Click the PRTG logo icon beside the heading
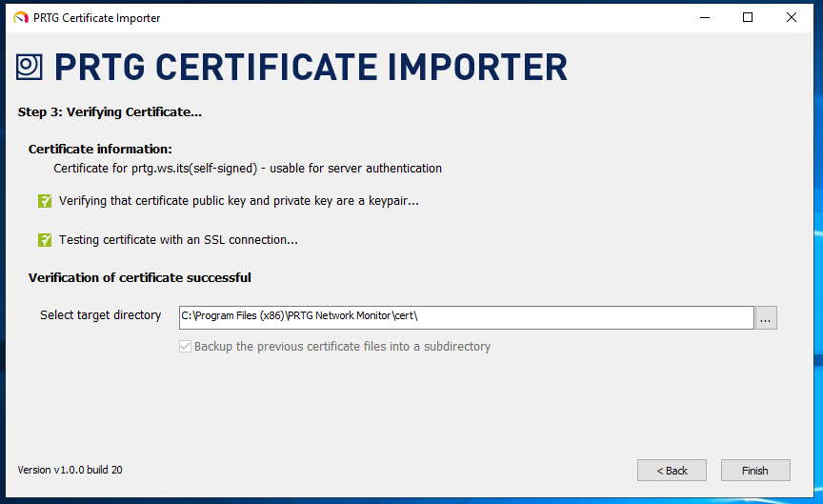Screen dimensions: 823x504 (x=29, y=68)
